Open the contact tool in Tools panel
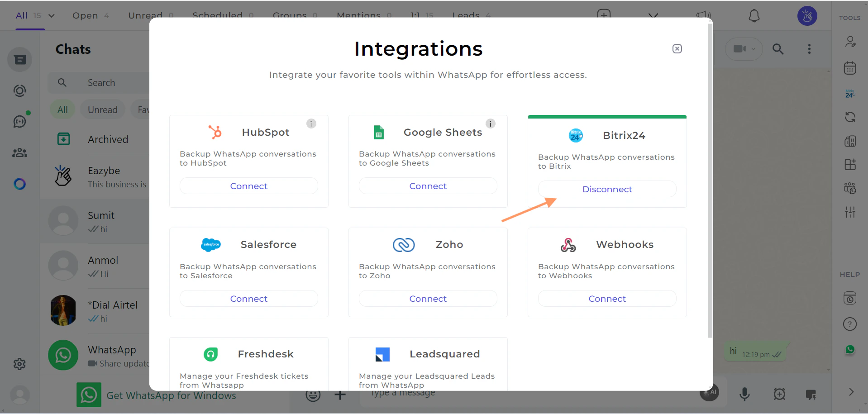 coord(850,42)
